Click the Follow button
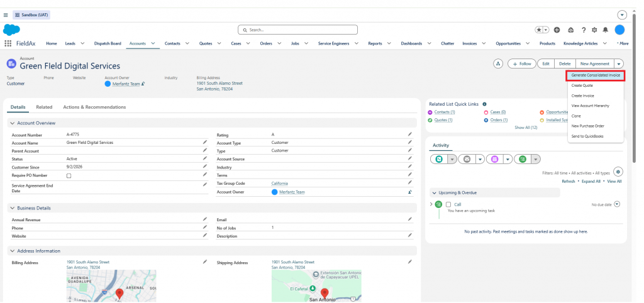The width and height of the screenshot is (644, 303). tap(521, 63)
